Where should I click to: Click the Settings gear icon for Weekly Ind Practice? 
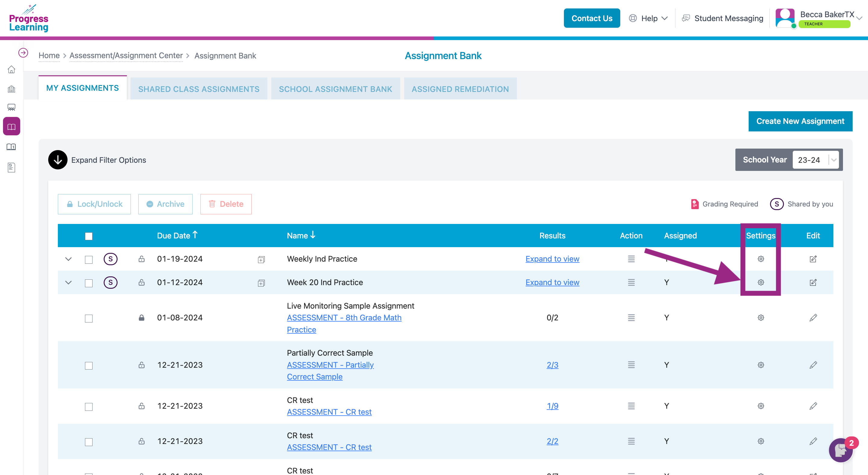(760, 259)
